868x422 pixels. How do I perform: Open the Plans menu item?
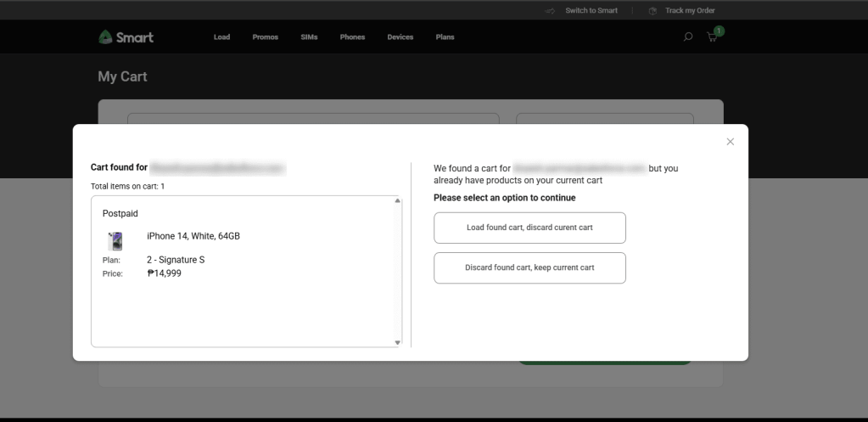tap(445, 37)
